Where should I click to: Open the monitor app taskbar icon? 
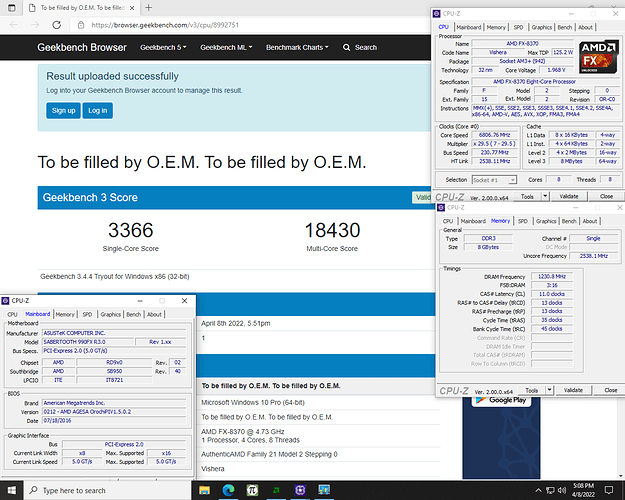pos(324,490)
